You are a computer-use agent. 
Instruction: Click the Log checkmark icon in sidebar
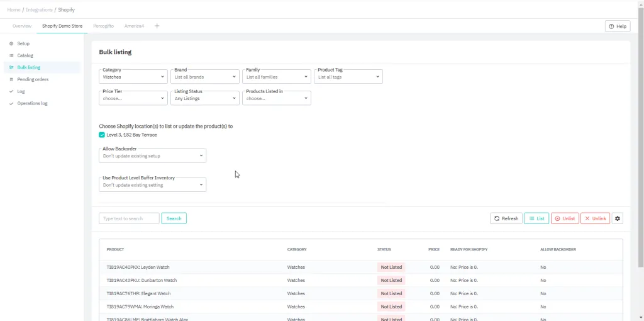pos(11,91)
